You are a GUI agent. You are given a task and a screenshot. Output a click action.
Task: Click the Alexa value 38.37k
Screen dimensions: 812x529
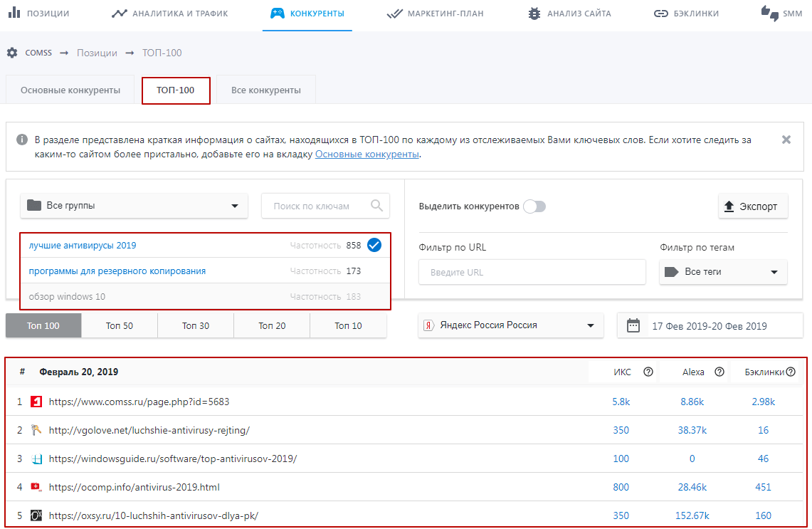[x=692, y=430]
